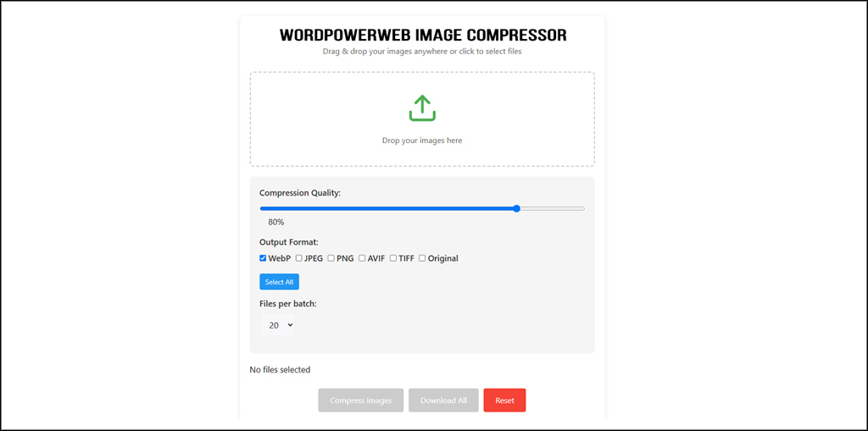This screenshot has height=431, width=868.
Task: Click the Compress Images button
Action: (360, 401)
